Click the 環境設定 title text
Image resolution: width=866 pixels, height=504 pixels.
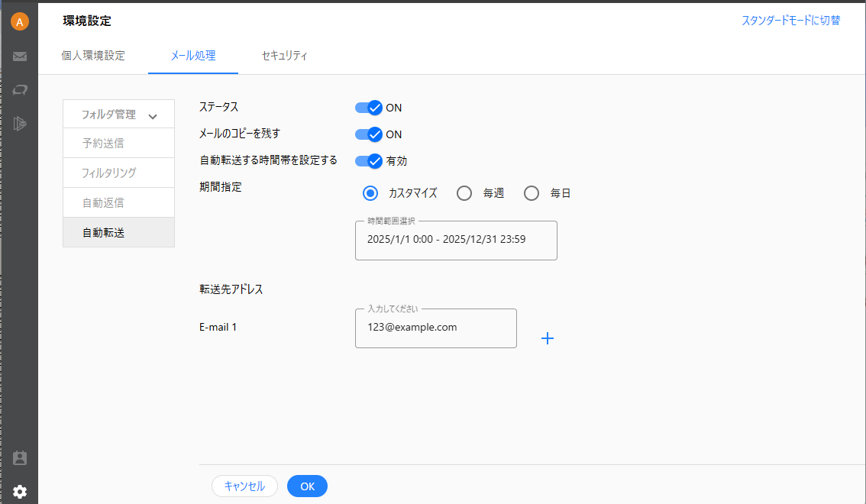[x=87, y=21]
